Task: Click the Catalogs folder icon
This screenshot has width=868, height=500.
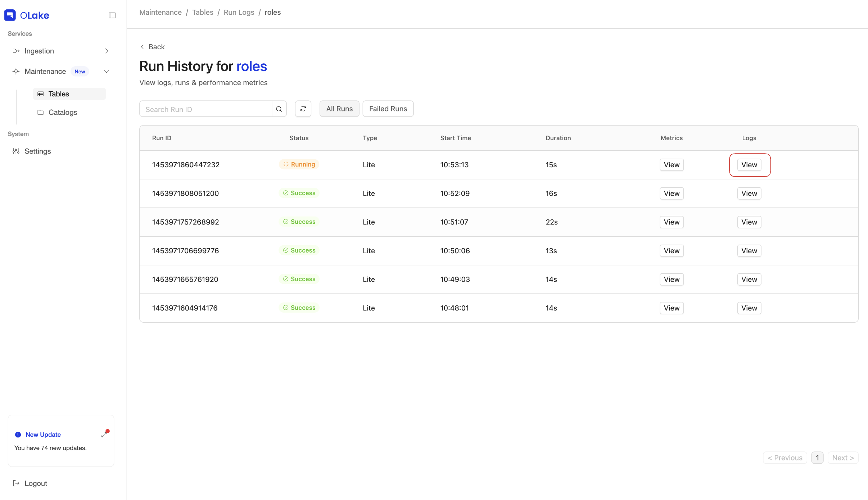Action: pyautogui.click(x=40, y=112)
